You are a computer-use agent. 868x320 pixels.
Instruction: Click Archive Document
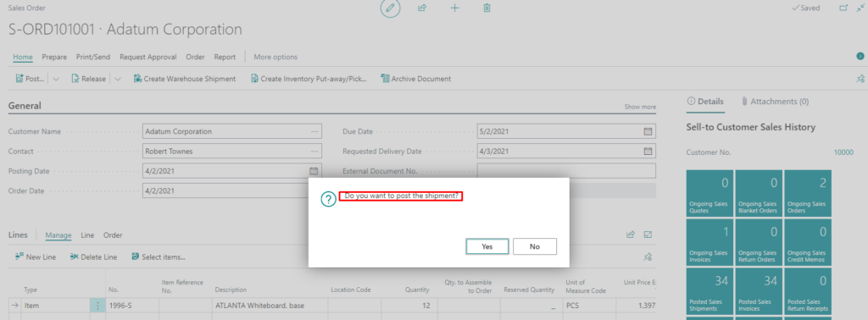[x=415, y=79]
